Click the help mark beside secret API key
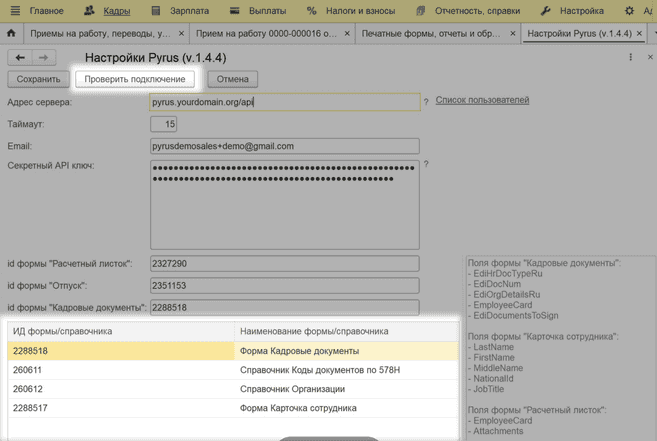The width and height of the screenshot is (657, 441). pos(426,165)
